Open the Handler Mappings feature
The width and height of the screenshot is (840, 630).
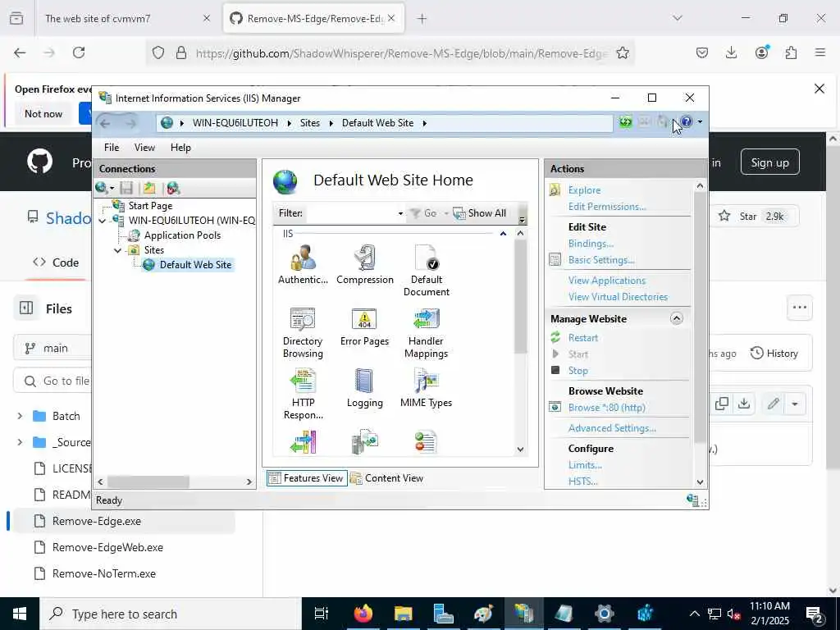[427, 333]
